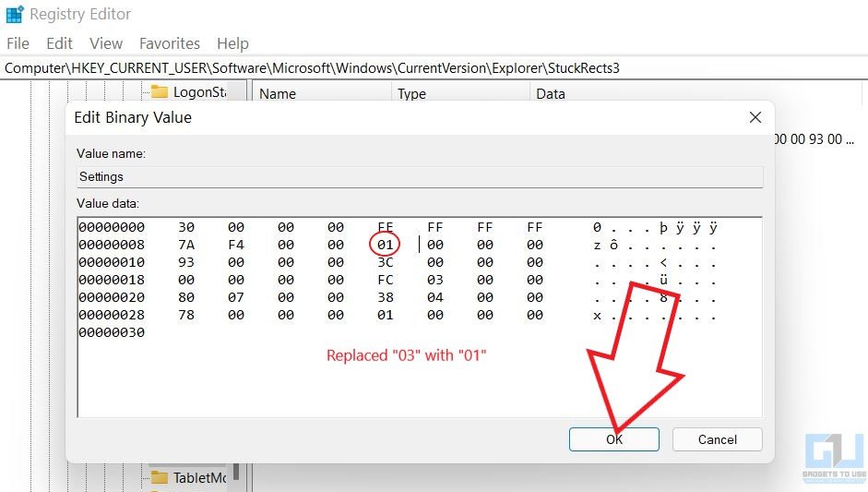Open the Favorites menu
Screen dimensions: 868x492
170,43
